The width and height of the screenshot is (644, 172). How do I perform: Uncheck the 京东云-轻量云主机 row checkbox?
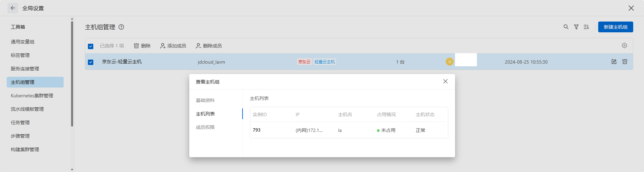point(91,62)
